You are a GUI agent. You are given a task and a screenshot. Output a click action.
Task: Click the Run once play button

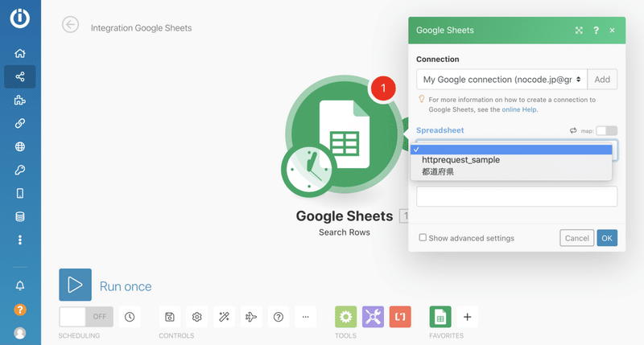click(x=75, y=285)
